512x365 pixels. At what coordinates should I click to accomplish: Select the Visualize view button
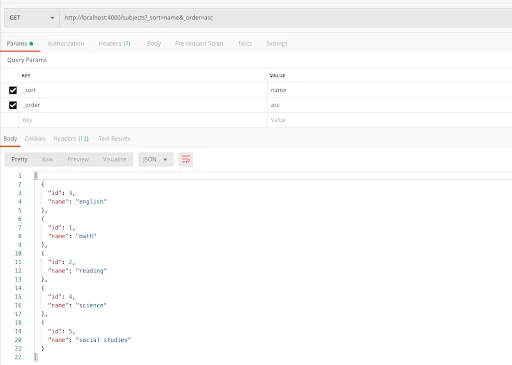coord(114,159)
